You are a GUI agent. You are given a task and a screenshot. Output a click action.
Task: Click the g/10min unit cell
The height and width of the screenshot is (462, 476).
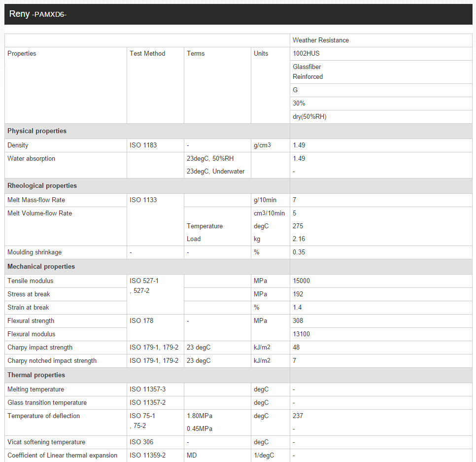(271, 200)
